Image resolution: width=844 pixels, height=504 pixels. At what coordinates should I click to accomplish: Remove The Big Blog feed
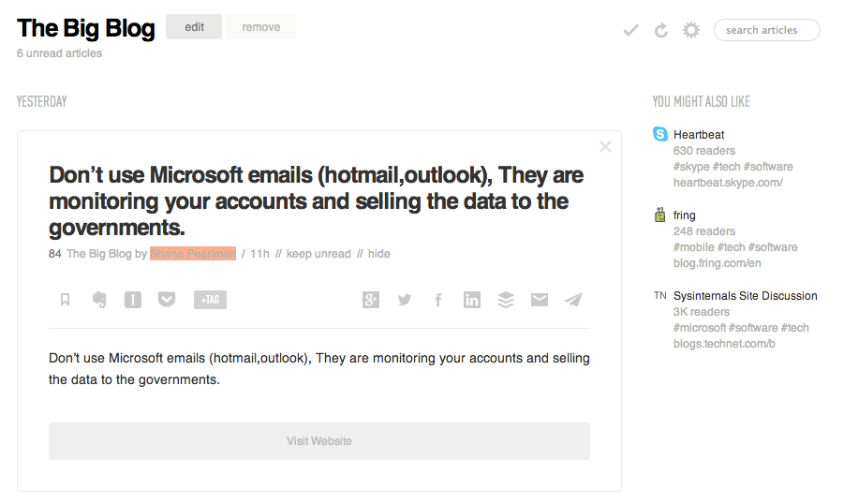click(260, 27)
